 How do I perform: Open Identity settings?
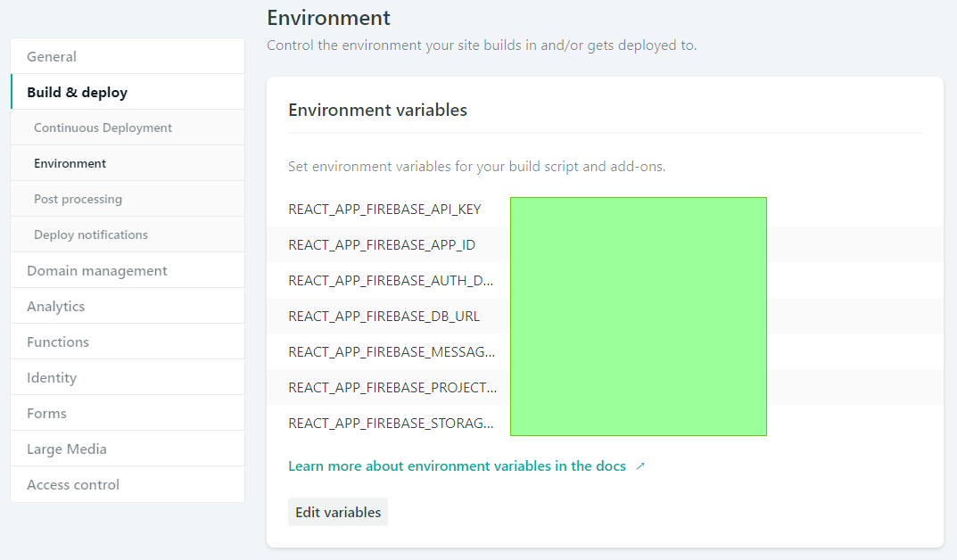[128, 377]
